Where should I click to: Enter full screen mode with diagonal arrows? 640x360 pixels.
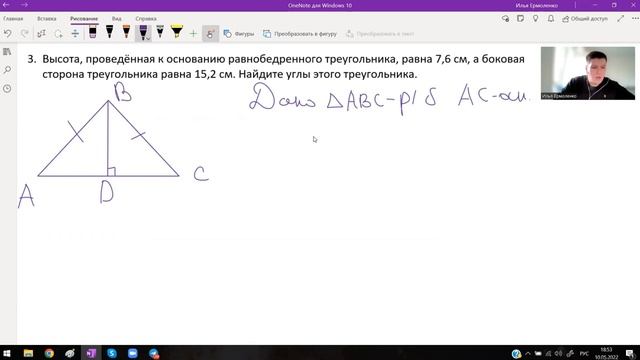click(620, 19)
